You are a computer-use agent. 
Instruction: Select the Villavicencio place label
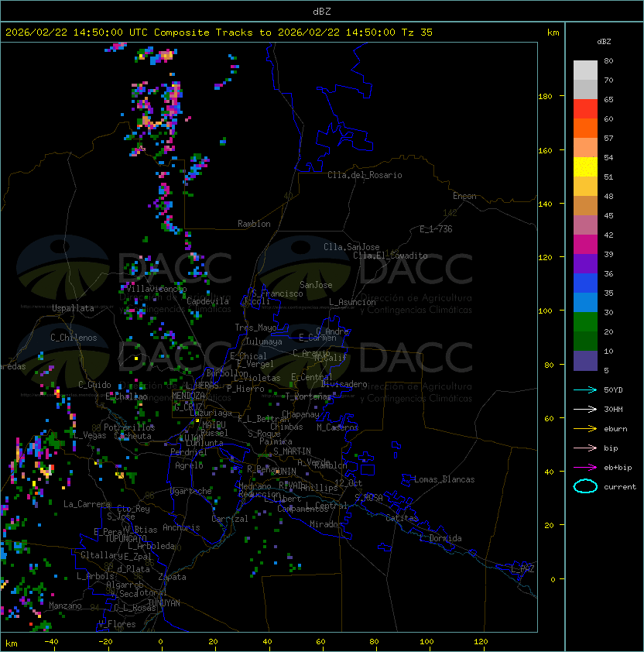click(x=156, y=289)
